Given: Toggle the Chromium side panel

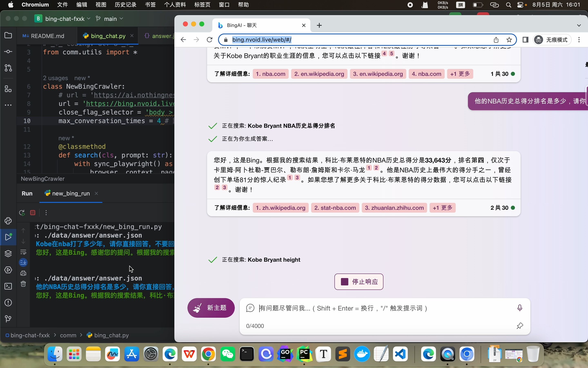Looking at the screenshot, I should pyautogui.click(x=525, y=40).
